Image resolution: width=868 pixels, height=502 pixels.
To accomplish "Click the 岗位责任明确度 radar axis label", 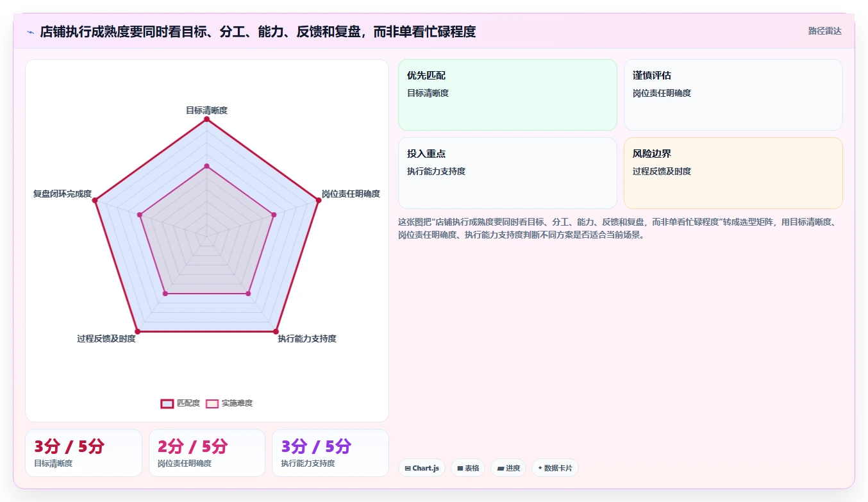I will (351, 194).
